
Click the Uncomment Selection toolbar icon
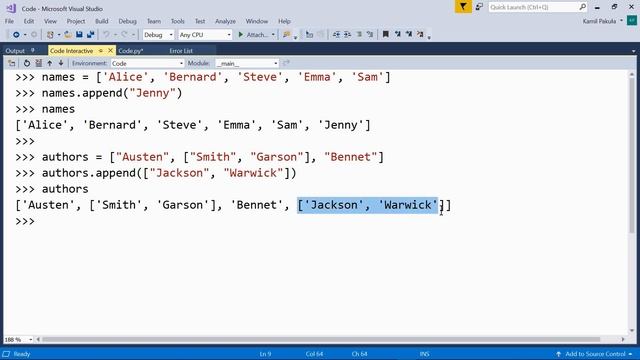370,35
